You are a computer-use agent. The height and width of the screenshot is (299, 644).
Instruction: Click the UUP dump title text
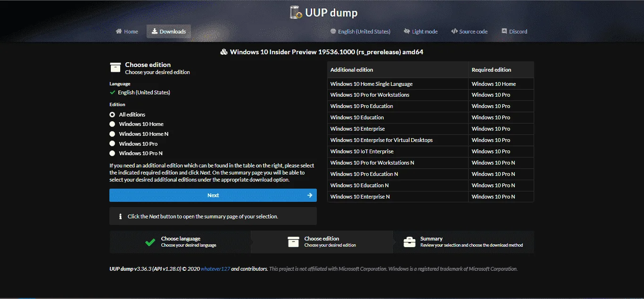(332, 13)
